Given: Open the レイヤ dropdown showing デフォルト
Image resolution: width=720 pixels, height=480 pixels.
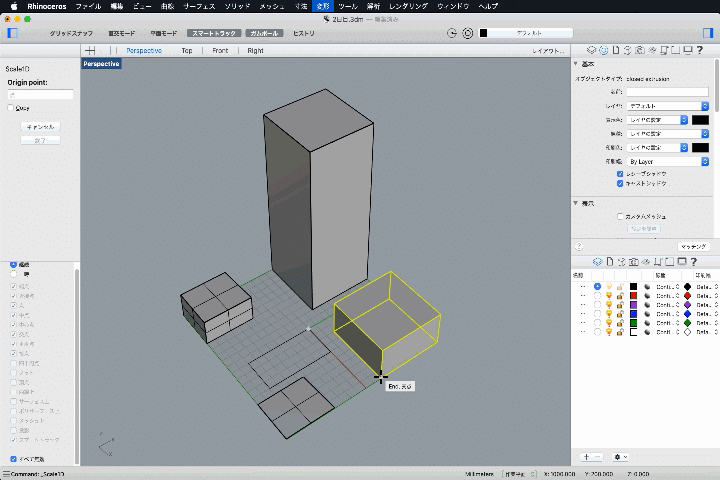Looking at the screenshot, I should 668,106.
